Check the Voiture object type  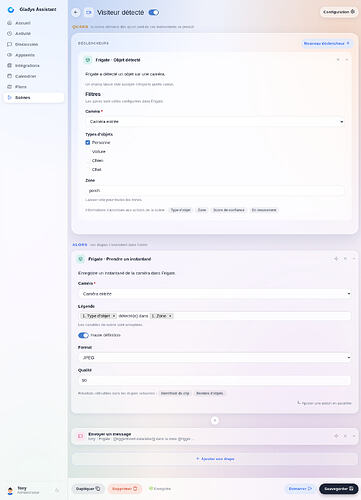pos(88,151)
